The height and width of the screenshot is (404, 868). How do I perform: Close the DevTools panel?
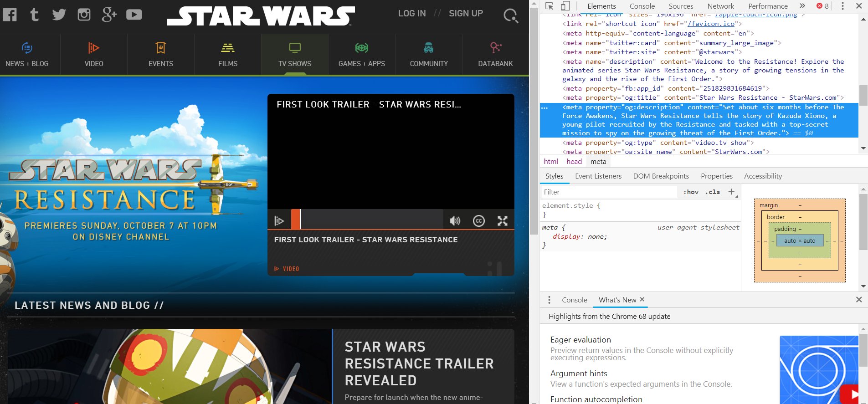point(859,6)
